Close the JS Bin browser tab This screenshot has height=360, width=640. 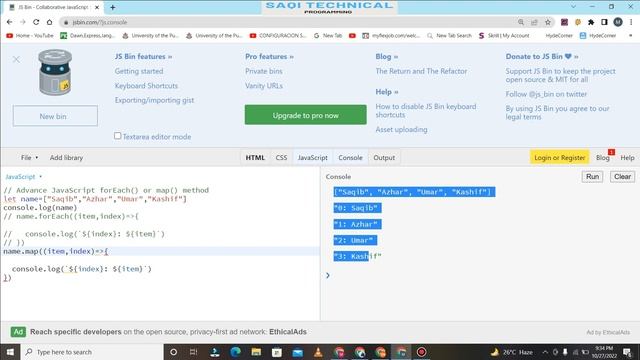point(97,7)
